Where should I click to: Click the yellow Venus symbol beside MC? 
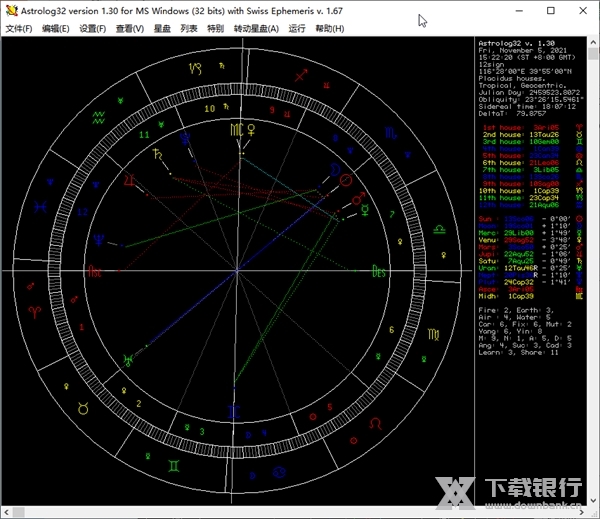(251, 130)
